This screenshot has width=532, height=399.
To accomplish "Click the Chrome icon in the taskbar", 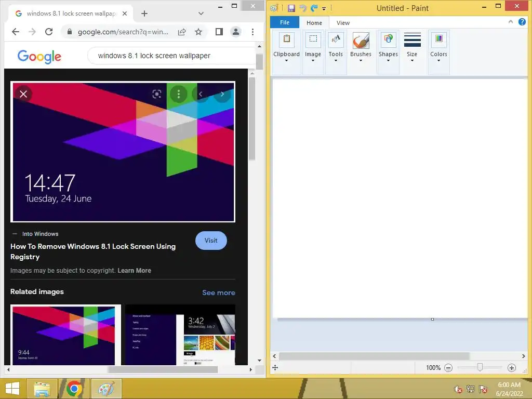I will (74, 389).
